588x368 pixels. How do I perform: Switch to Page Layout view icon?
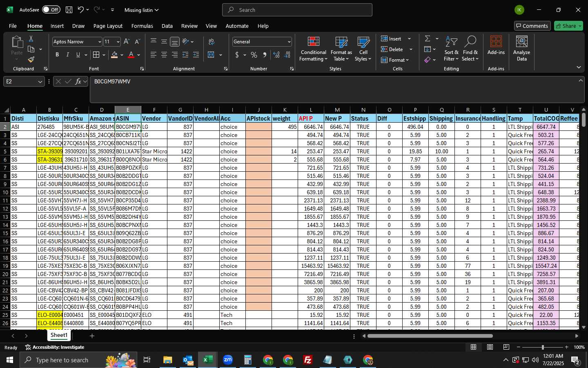pyautogui.click(x=490, y=347)
